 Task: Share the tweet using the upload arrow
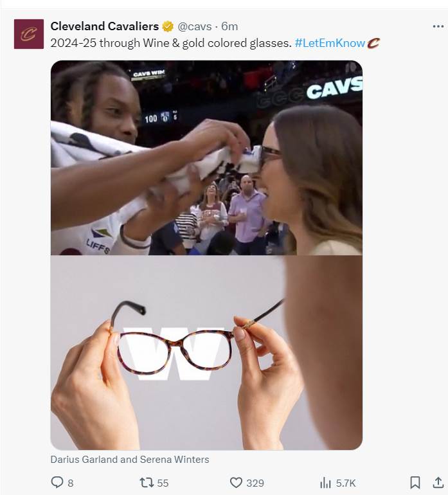pos(438,483)
